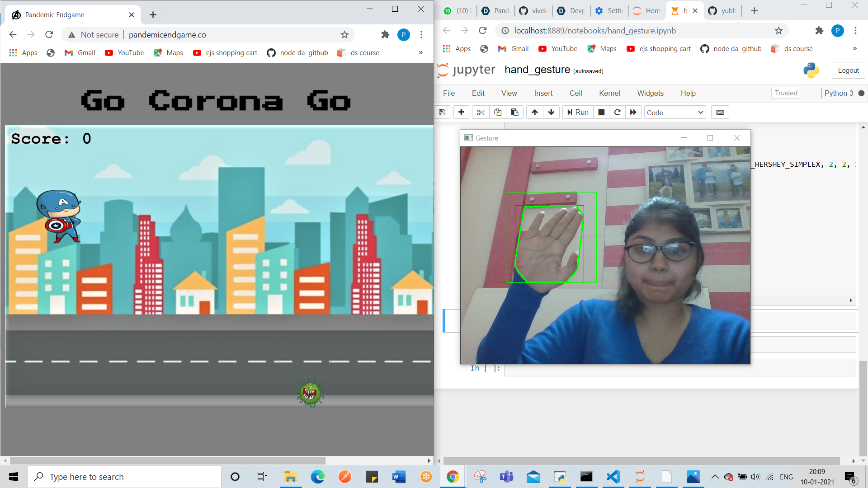Click the game's horizontal scrollbar
This screenshot has height=488, width=868.
pyautogui.click(x=167, y=460)
